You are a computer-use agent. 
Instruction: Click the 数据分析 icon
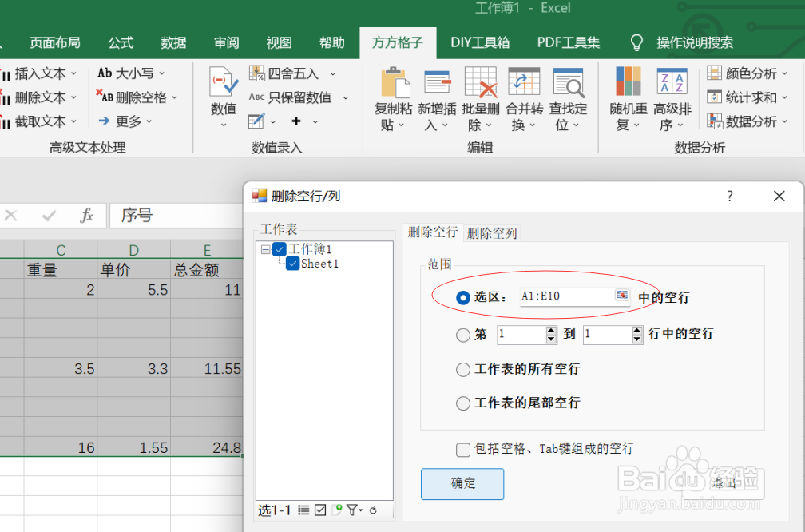tap(714, 121)
